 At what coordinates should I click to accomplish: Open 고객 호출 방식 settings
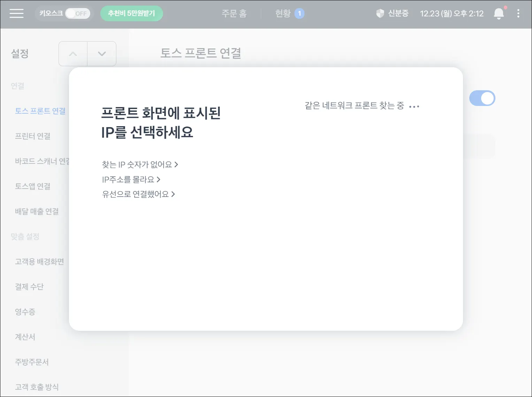37,387
